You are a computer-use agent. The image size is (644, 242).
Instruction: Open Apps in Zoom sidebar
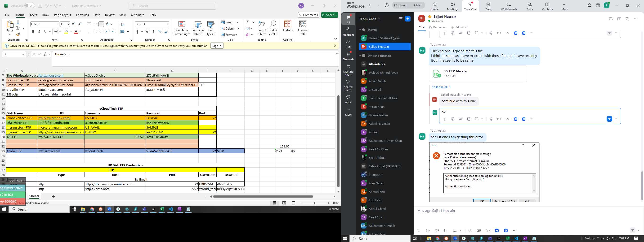point(348,99)
